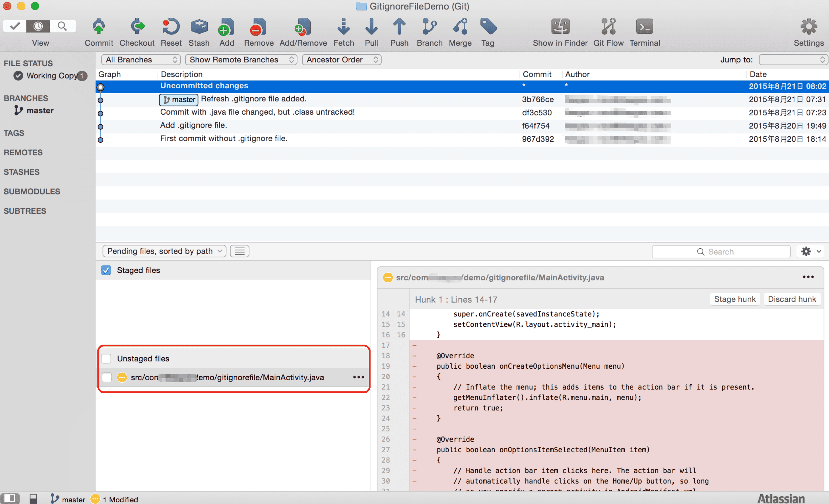The image size is (829, 504).
Task: Switch to log history clock view
Action: 38,26
